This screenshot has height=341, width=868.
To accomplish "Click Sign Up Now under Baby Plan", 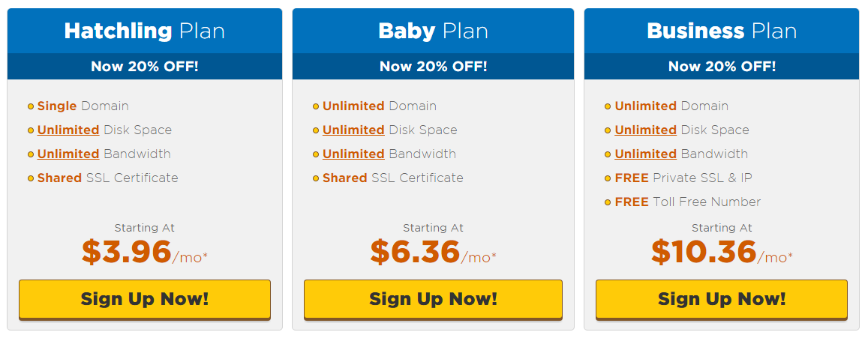I will (x=433, y=299).
